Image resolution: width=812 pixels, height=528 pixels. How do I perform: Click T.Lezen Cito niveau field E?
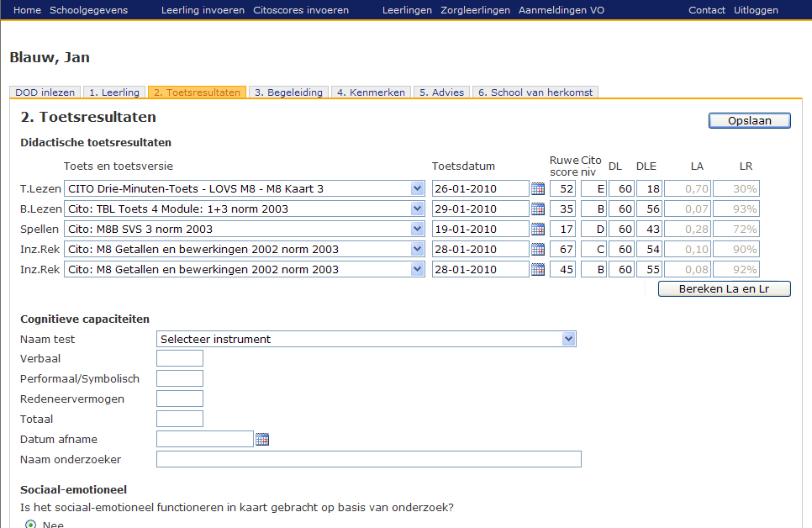coord(593,188)
